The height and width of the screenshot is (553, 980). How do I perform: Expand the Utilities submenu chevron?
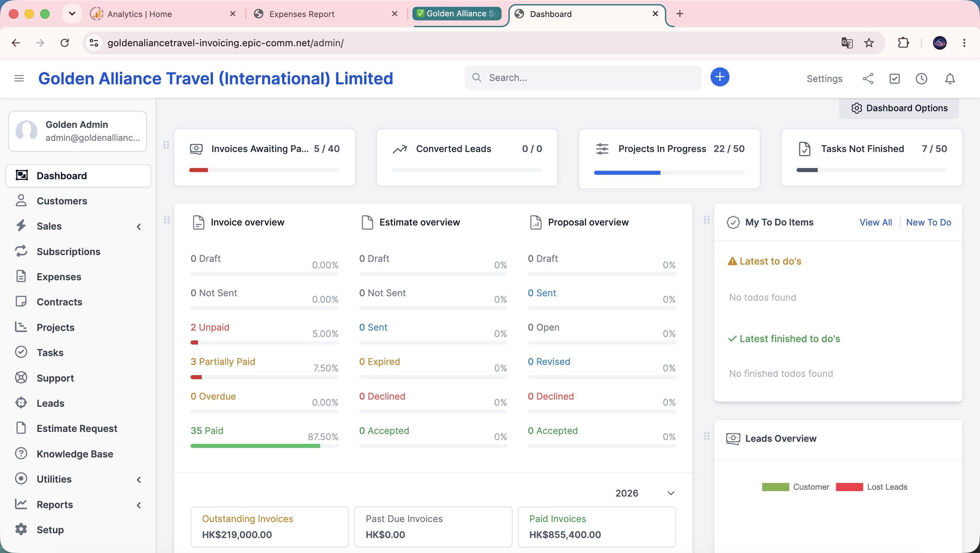(139, 480)
